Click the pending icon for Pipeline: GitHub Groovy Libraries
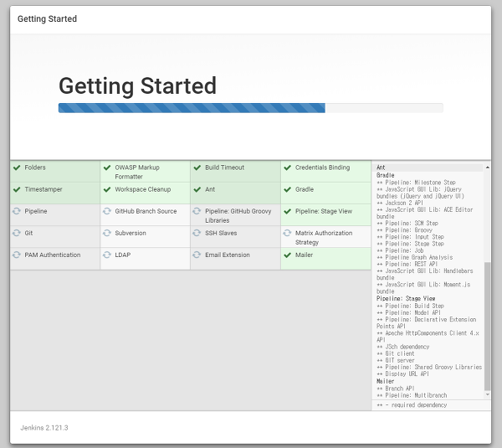Viewport: 502px width, 448px height. (x=197, y=211)
